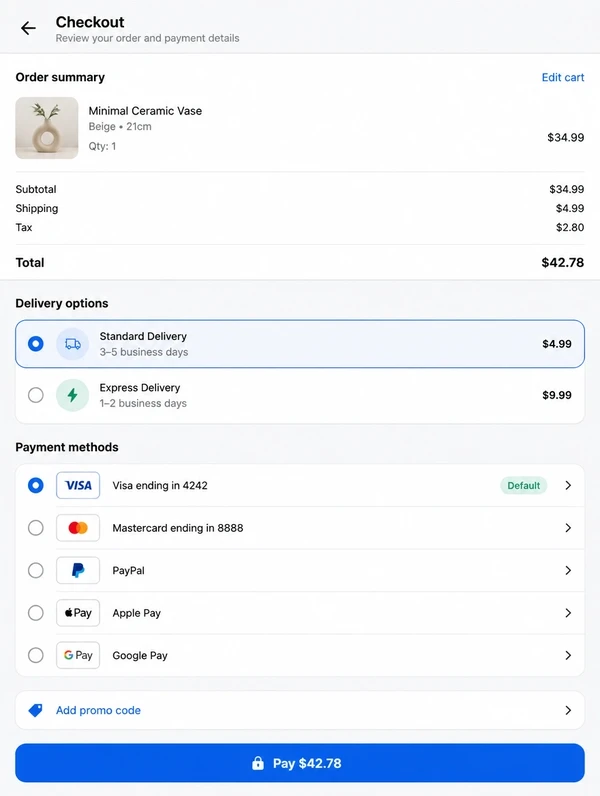Click the Visa ending in 4242 label
The height and width of the screenshot is (796, 600).
tap(160, 485)
